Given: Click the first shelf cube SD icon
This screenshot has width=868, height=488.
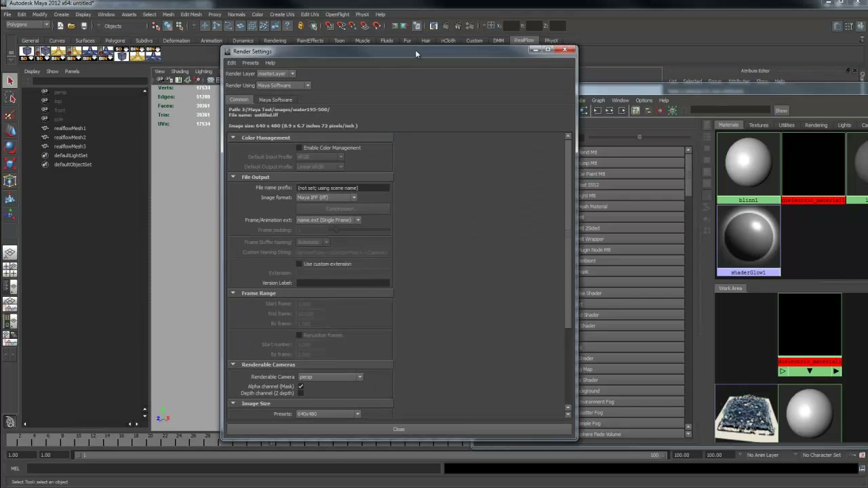Looking at the screenshot, I should (26, 53).
